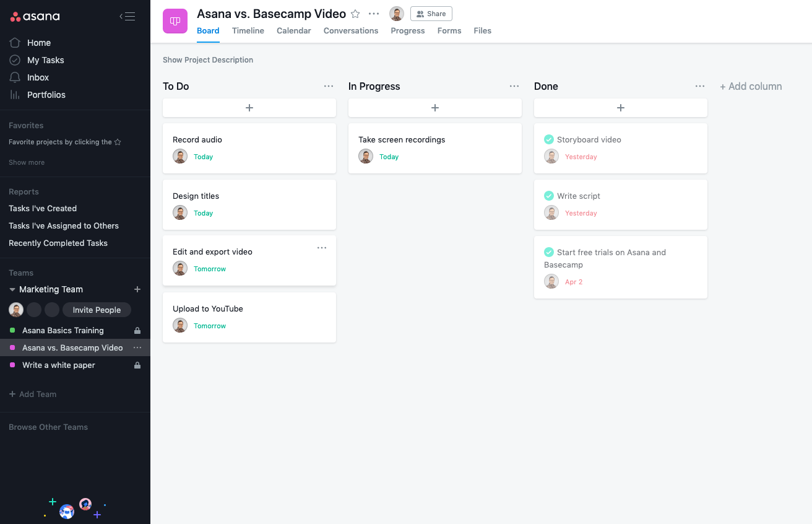Click the Tomorrow due date on Upload to YouTube

click(x=210, y=326)
